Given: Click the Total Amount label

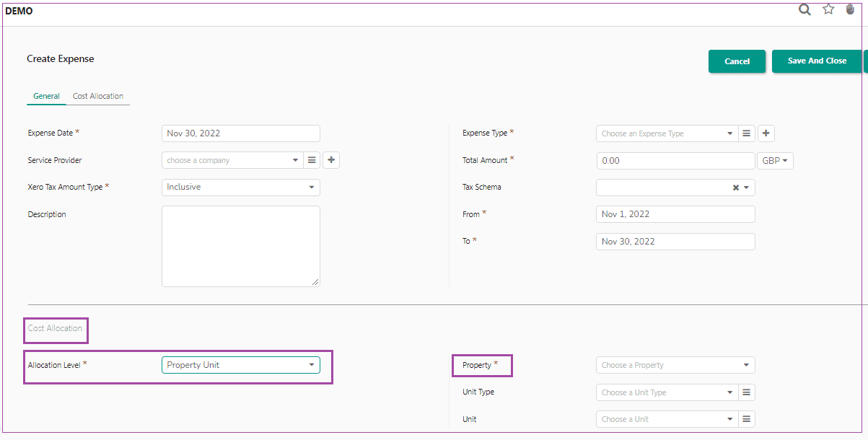Looking at the screenshot, I should (485, 160).
